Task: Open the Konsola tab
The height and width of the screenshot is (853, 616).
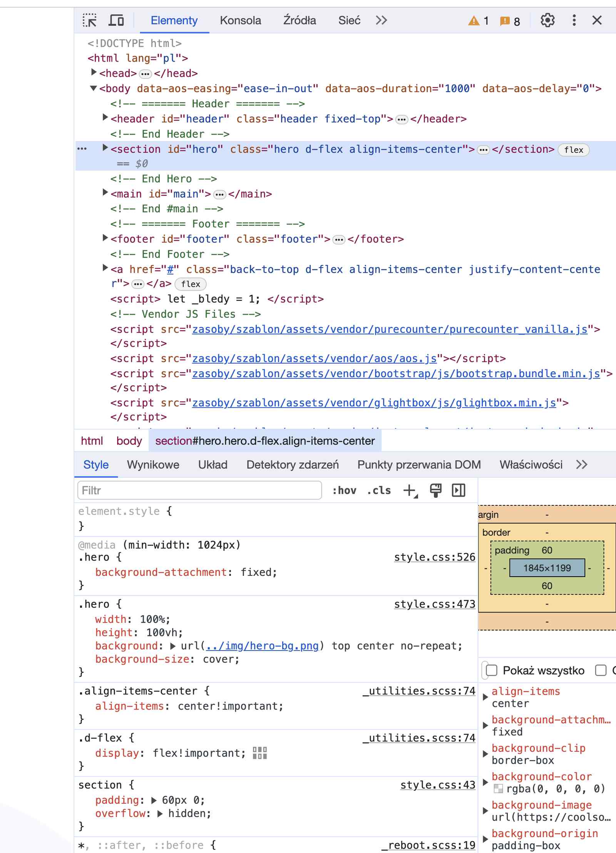Action: coord(240,20)
